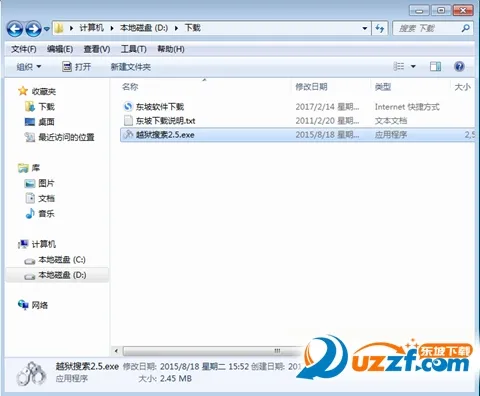
Task: Click the star icon beside 收藏夹
Action: [x=23, y=91]
